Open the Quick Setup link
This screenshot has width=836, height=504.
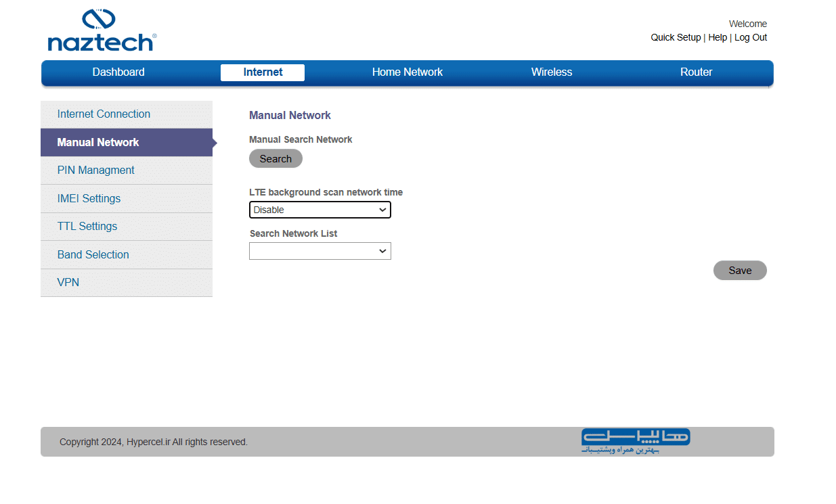tap(676, 38)
